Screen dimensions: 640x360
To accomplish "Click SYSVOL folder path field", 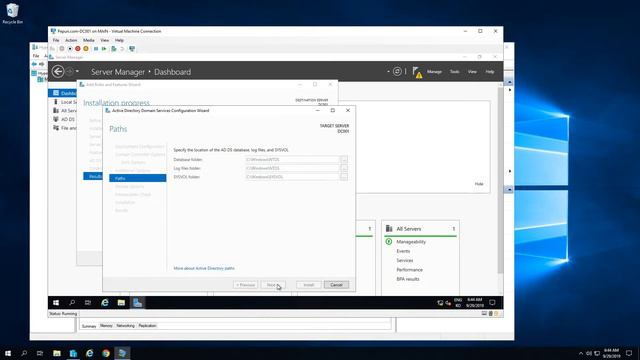I will click(292, 177).
